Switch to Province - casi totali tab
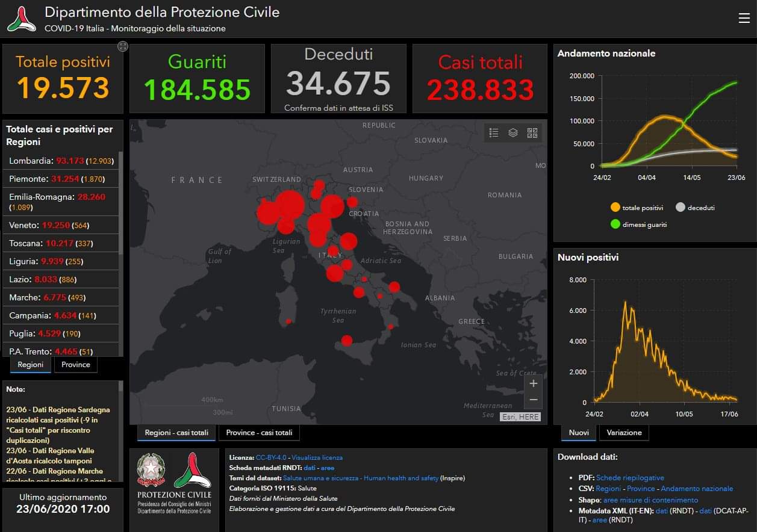Screen dimensions: 757x532 [x=259, y=433]
